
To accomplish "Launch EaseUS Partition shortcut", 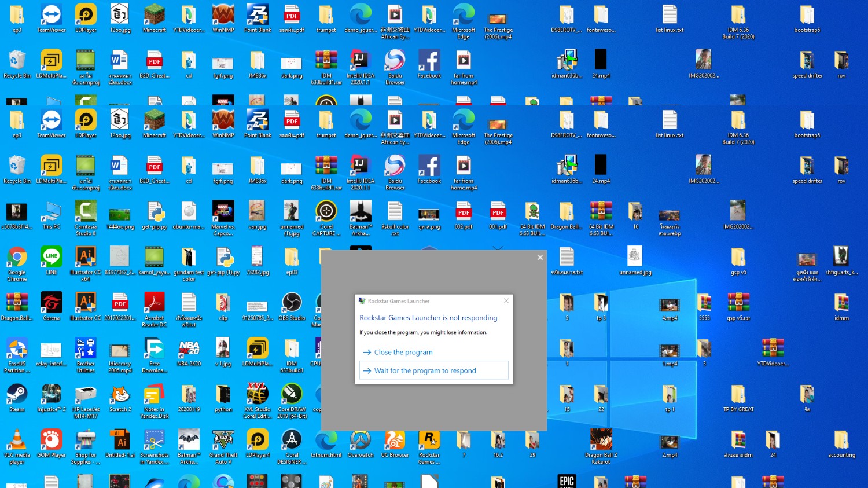I will point(17,356).
